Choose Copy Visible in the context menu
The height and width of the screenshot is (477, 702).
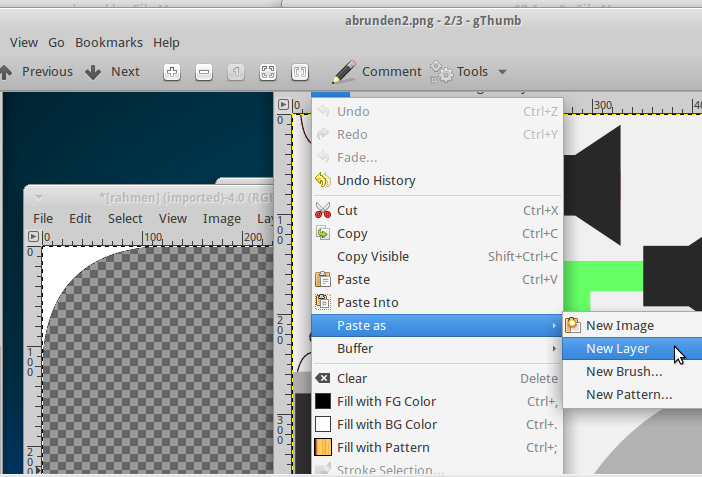click(x=373, y=256)
